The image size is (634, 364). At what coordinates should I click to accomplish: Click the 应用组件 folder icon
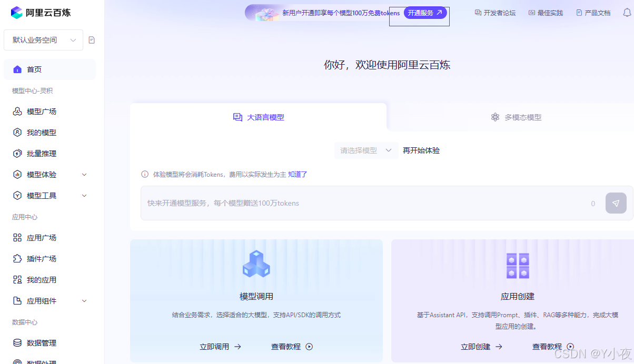point(17,301)
